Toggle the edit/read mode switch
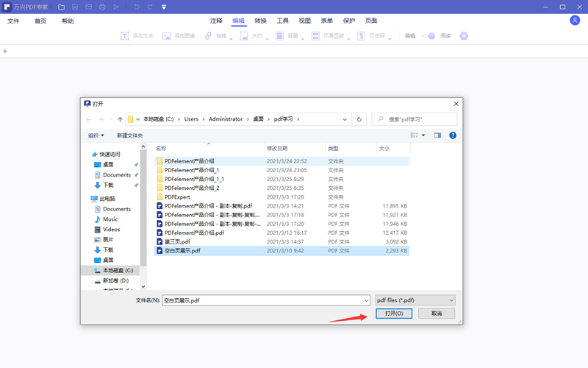Viewport: 588px width, 368px height. pos(430,35)
